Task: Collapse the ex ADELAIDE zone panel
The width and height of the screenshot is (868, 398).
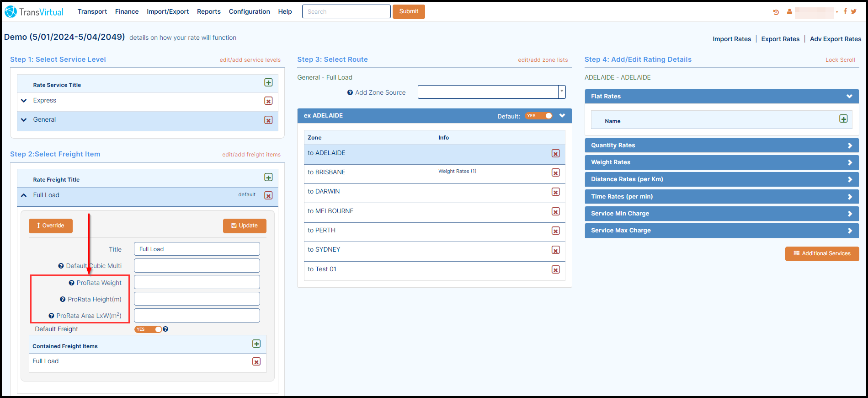Action: tap(562, 116)
